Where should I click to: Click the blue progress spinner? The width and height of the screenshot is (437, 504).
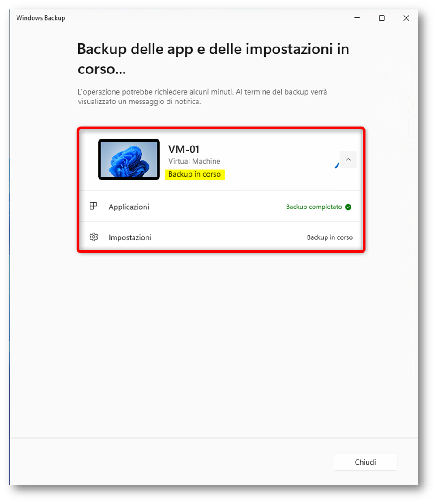[x=337, y=165]
